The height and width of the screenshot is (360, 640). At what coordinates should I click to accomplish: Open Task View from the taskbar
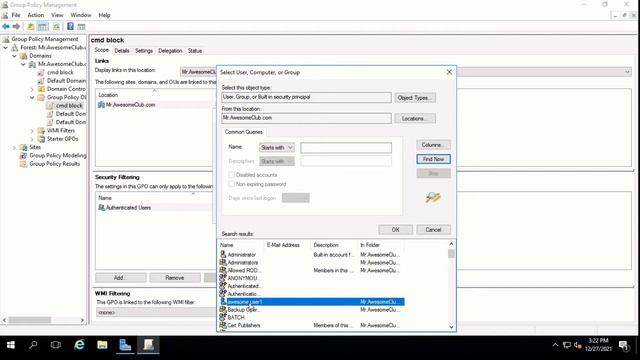coord(56,345)
